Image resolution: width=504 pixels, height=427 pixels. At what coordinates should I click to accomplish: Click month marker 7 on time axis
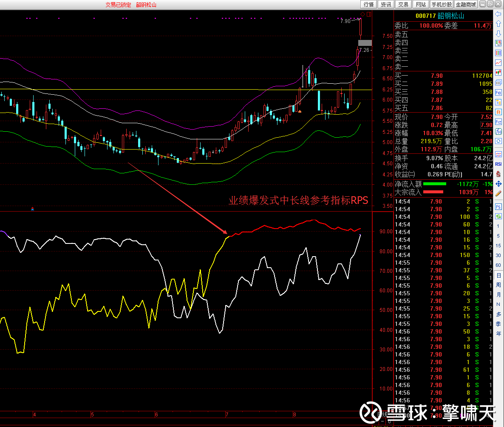[227, 415]
